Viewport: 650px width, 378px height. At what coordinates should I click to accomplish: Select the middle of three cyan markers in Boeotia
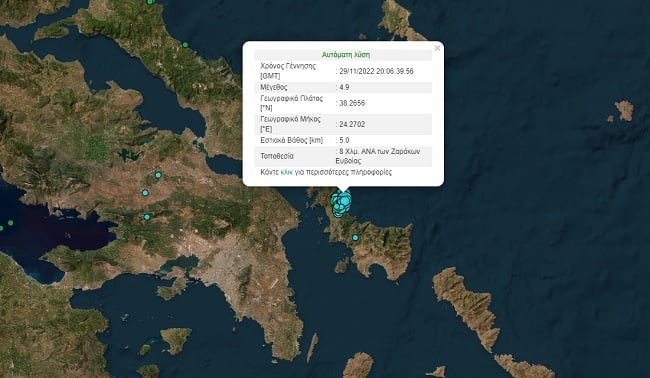point(145,193)
